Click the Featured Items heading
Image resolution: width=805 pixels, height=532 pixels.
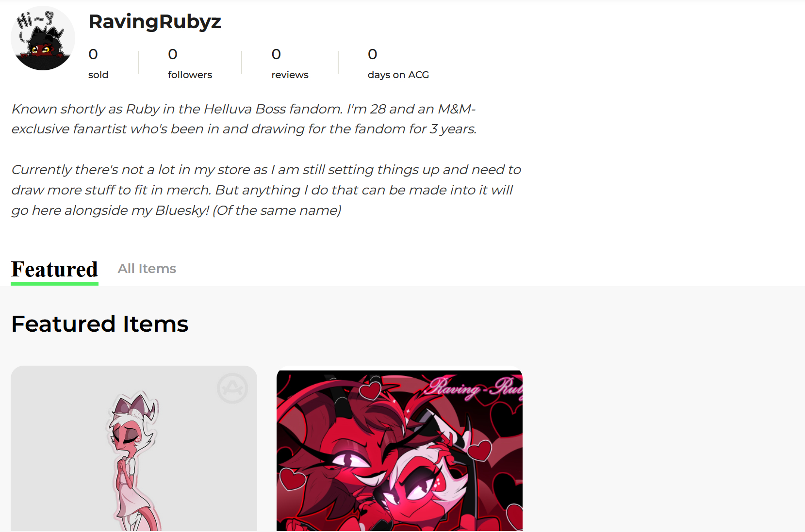[x=100, y=324]
